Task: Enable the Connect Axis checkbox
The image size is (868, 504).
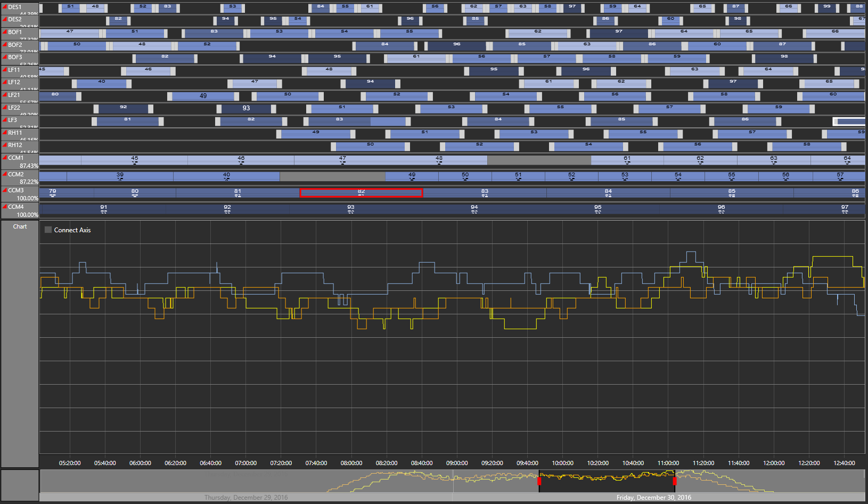Action: (x=48, y=230)
